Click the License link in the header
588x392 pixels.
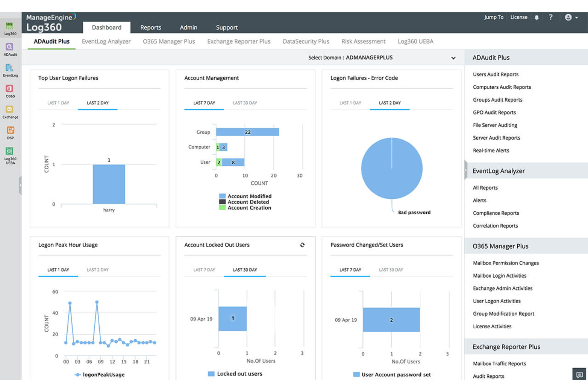pyautogui.click(x=519, y=17)
